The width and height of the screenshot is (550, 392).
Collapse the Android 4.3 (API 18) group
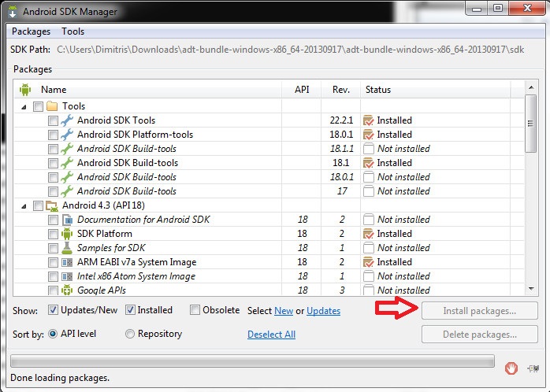click(24, 206)
